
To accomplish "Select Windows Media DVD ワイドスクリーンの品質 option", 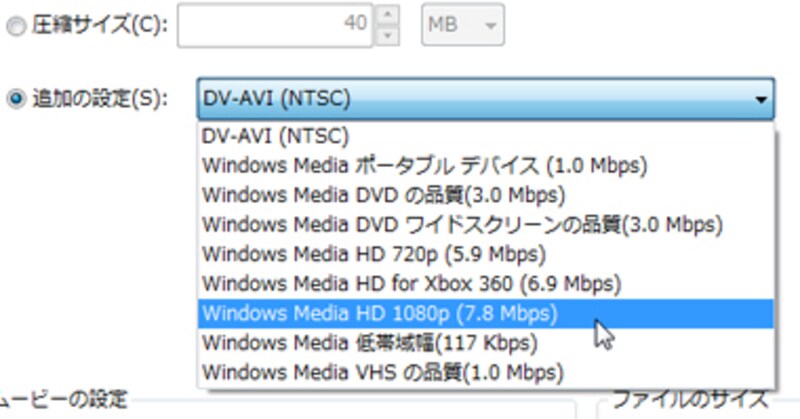I will click(x=461, y=224).
